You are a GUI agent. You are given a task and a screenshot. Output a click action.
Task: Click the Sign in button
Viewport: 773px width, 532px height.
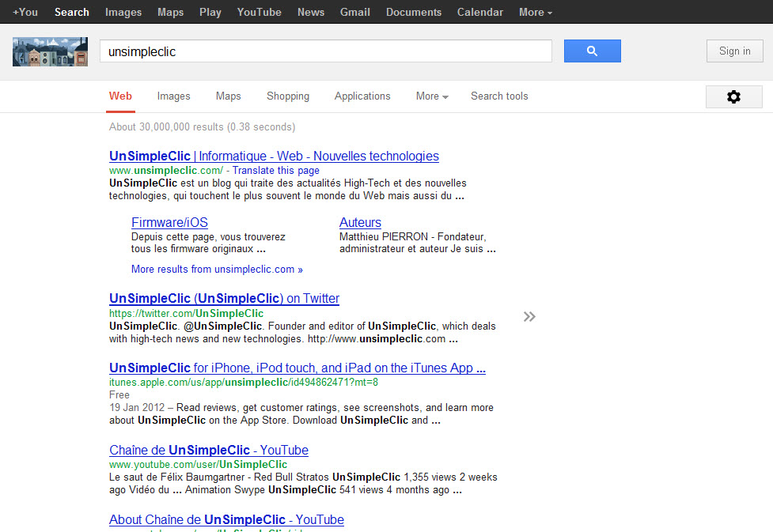[734, 51]
